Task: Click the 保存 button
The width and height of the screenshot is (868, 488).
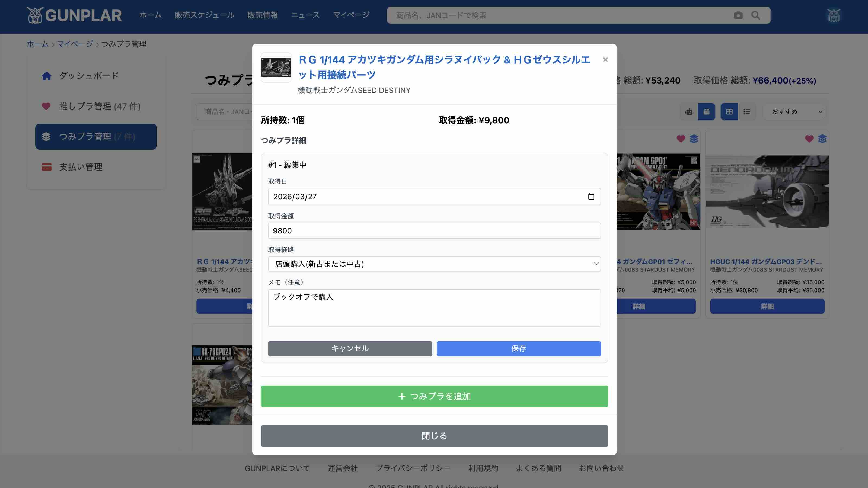Action: pyautogui.click(x=519, y=349)
